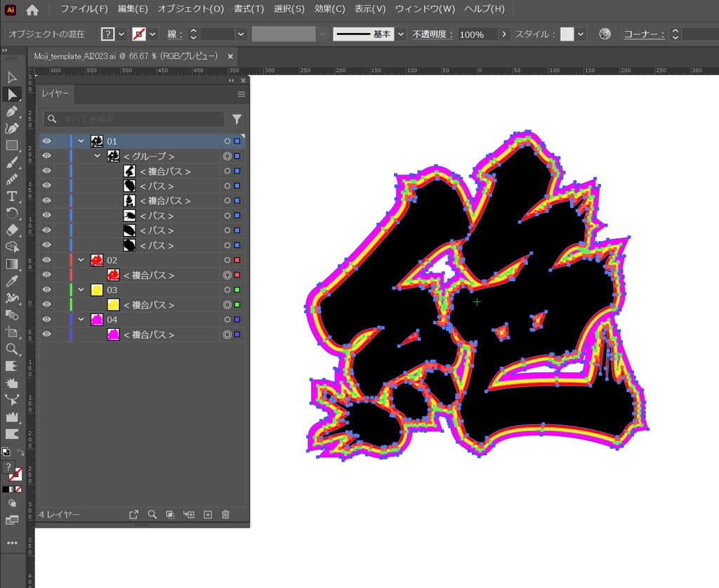The image size is (719, 588).
Task: Delete selection with Layers trash icon
Action: tap(225, 515)
